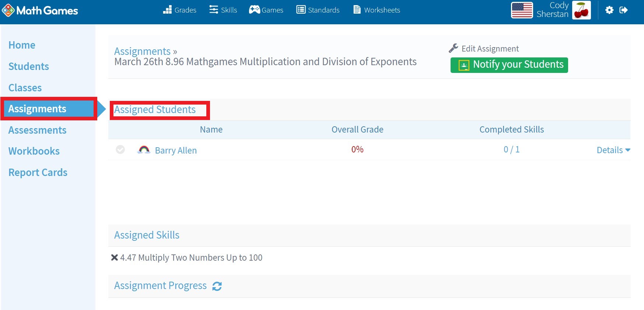This screenshot has height=310, width=644.
Task: Select Report Cards in the sidebar
Action: (38, 172)
